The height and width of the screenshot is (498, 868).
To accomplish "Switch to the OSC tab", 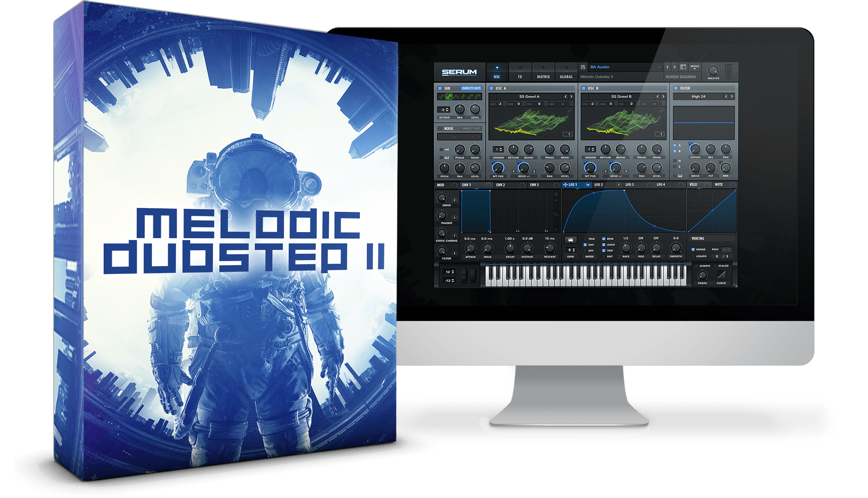I will [497, 72].
